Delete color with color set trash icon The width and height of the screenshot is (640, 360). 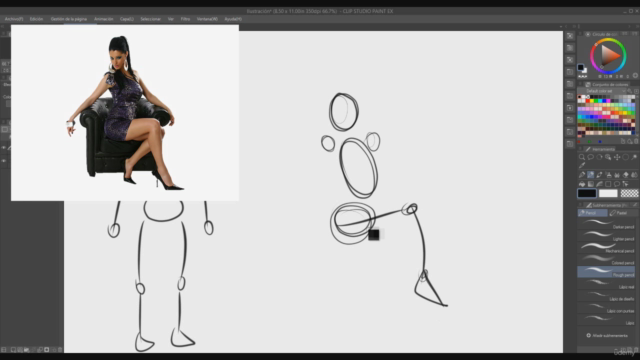click(636, 141)
